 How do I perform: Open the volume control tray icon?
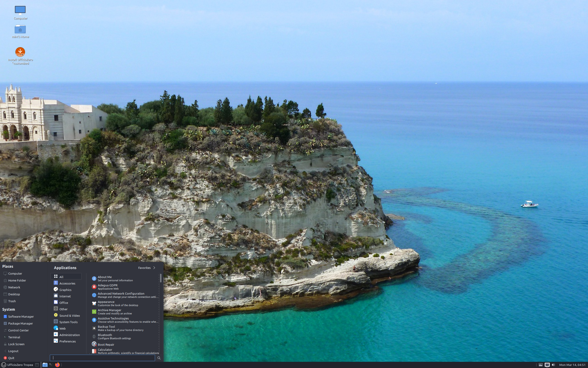click(x=554, y=365)
